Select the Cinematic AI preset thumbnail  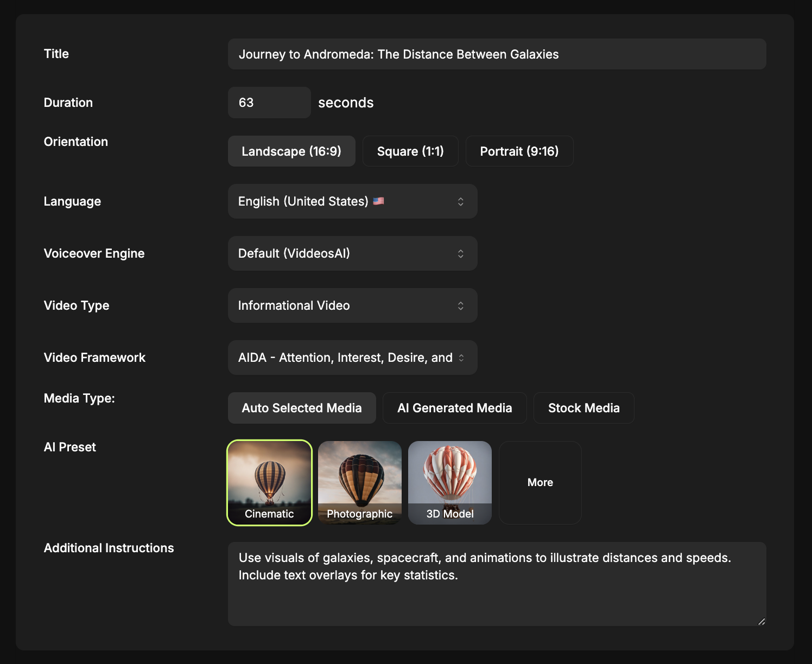269,483
